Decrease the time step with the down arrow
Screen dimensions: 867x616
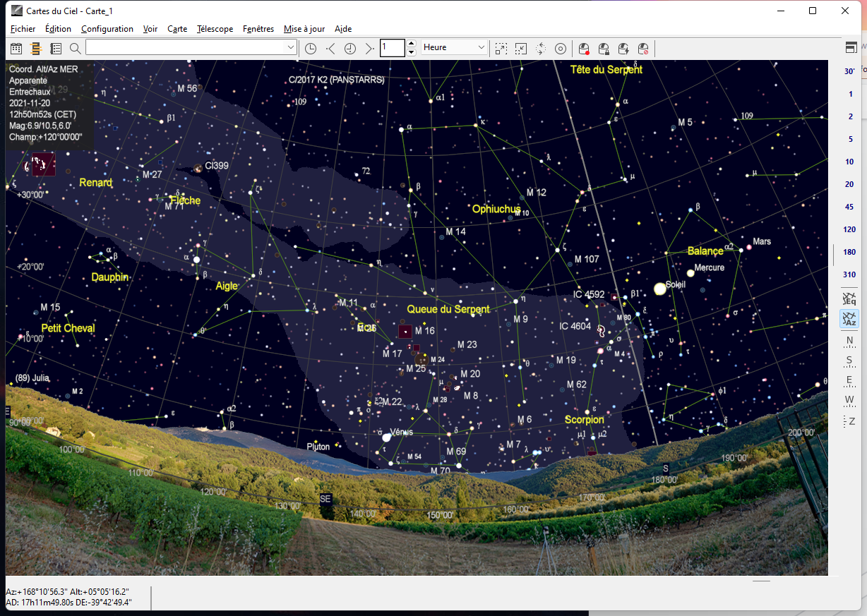click(412, 52)
